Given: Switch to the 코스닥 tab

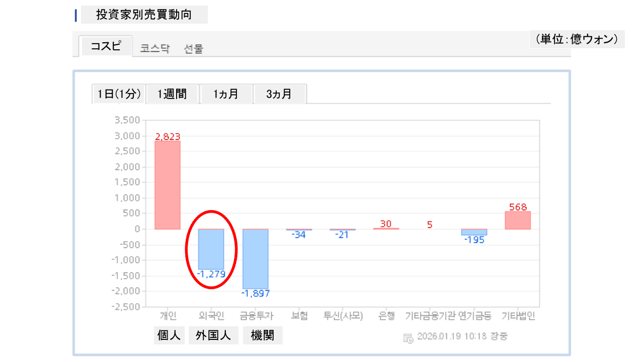Looking at the screenshot, I should coord(155,49).
